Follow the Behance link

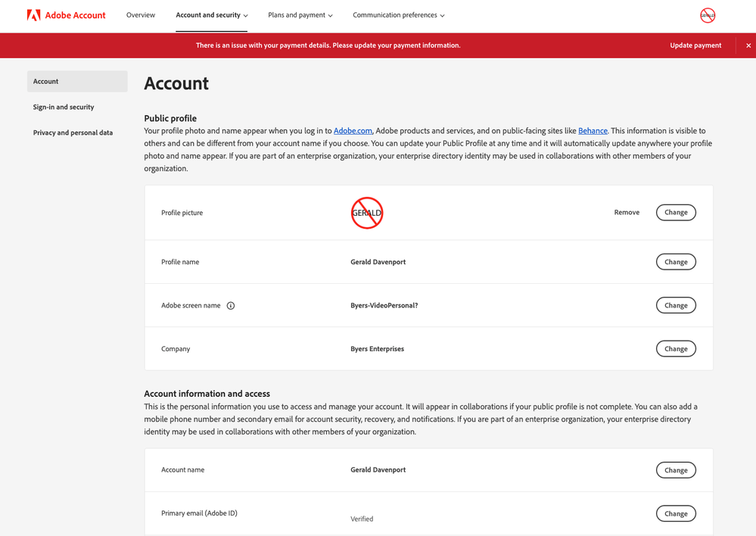coord(593,131)
